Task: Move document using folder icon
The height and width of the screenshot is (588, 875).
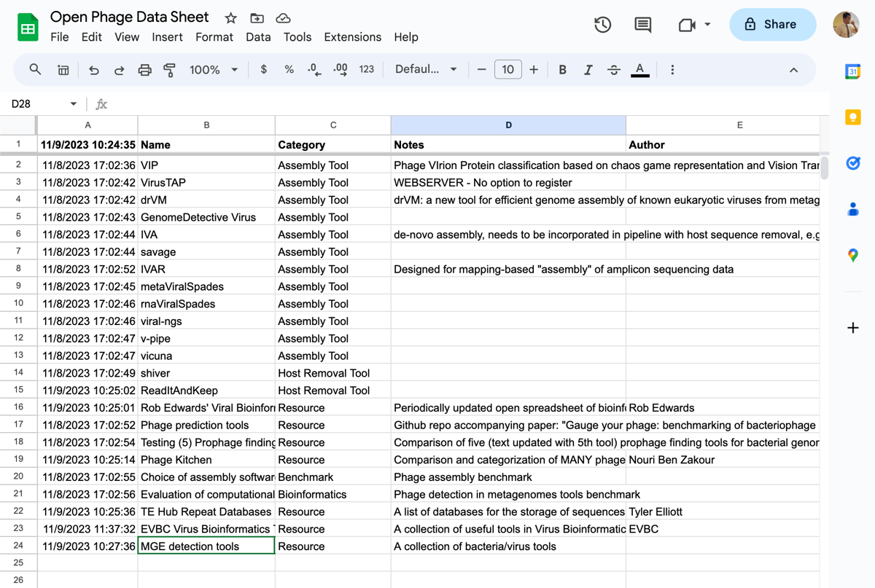Action: pyautogui.click(x=257, y=18)
